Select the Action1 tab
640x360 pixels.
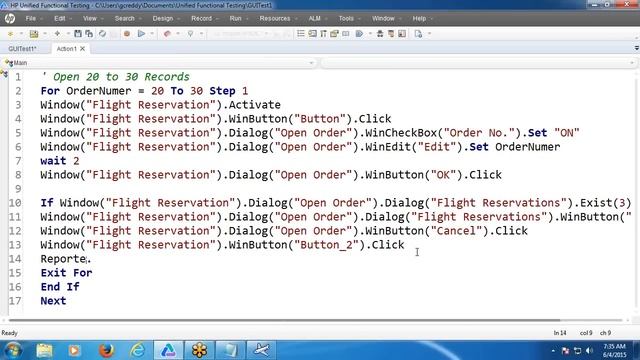coord(66,49)
